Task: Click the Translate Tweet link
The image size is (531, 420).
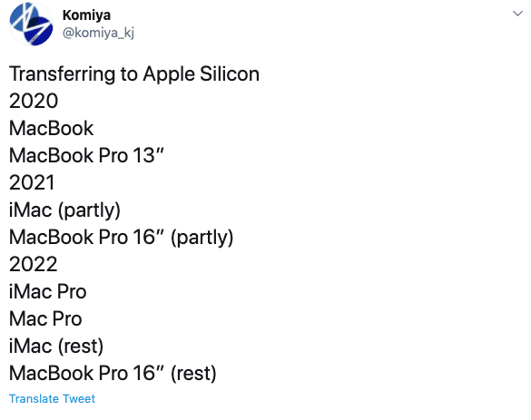Action: (x=52, y=398)
